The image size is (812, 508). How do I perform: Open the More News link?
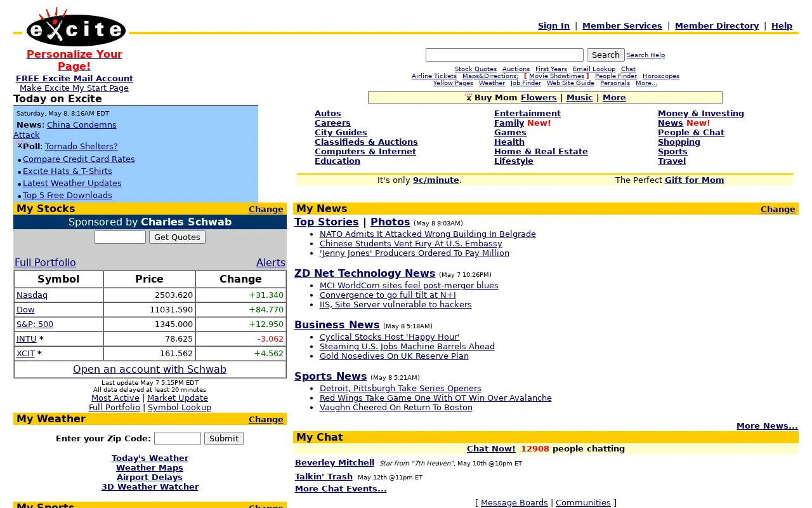[767, 426]
